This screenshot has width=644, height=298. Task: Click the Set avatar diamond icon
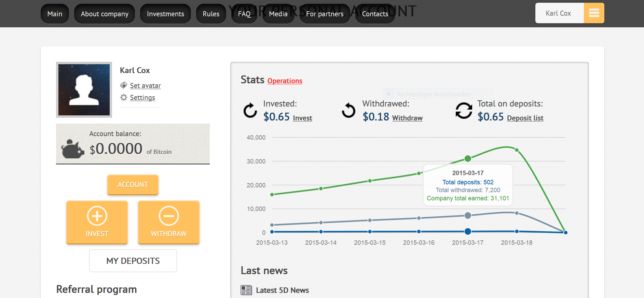click(x=124, y=85)
